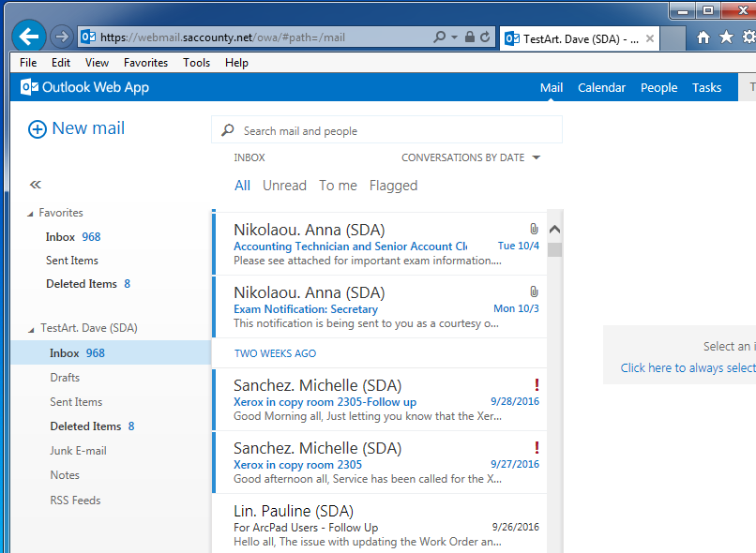Switch to Mail in navigation bar

[552, 88]
